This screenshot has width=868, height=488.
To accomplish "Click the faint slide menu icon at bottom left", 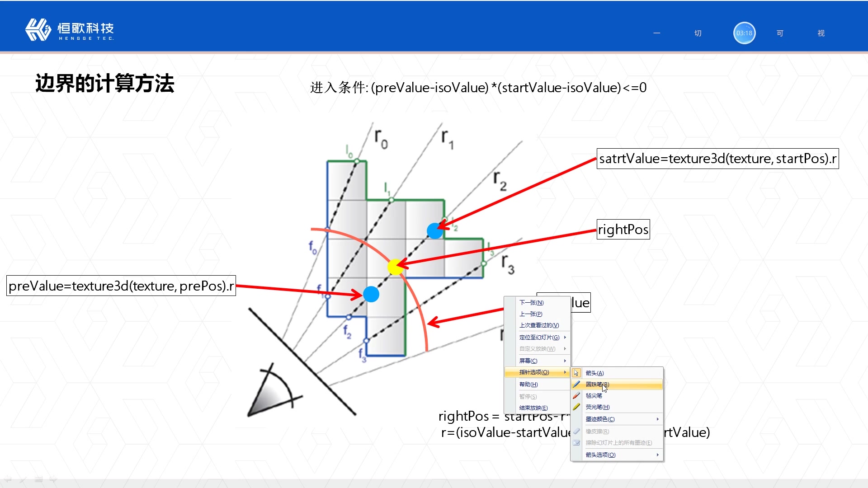I will [x=38, y=479].
